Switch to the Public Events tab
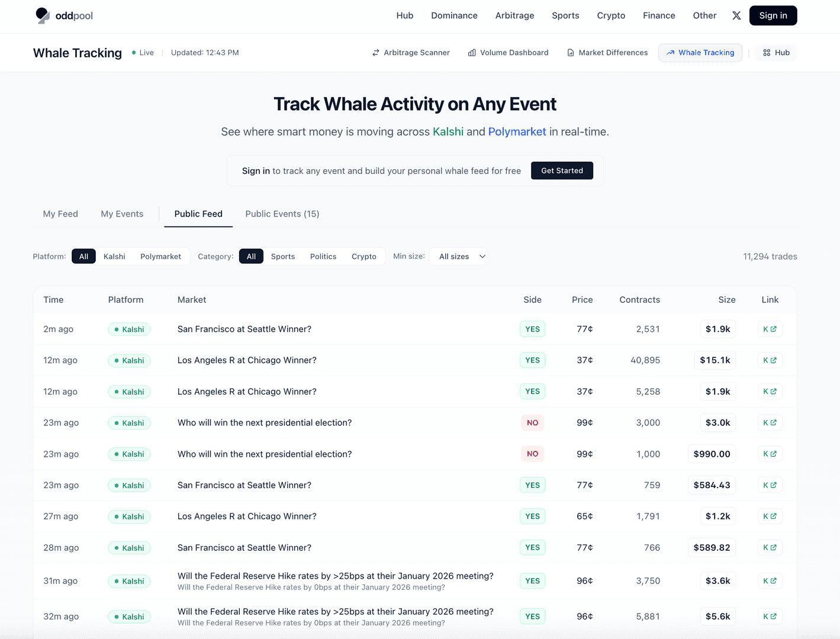Viewport: 840px width, 639px height. (x=282, y=214)
